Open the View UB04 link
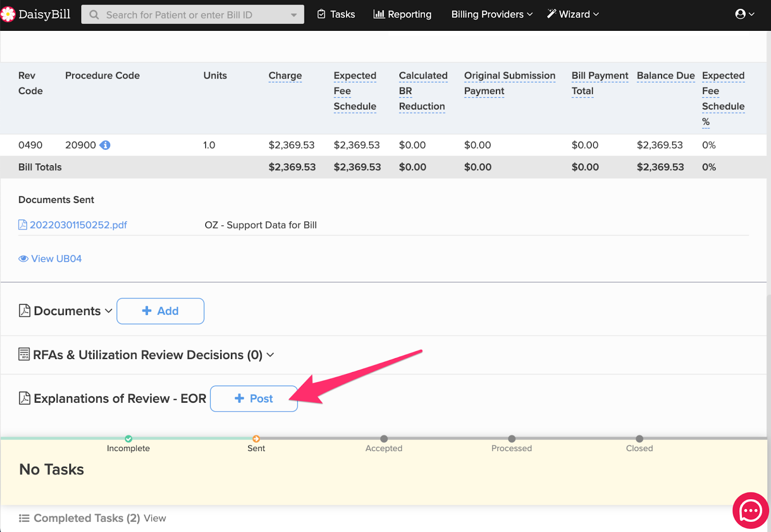This screenshot has width=771, height=532. [56, 259]
